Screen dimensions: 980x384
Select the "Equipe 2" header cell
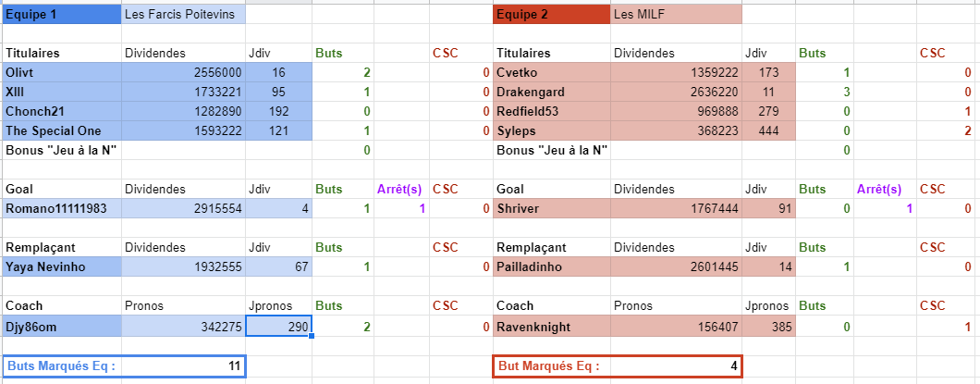point(552,15)
